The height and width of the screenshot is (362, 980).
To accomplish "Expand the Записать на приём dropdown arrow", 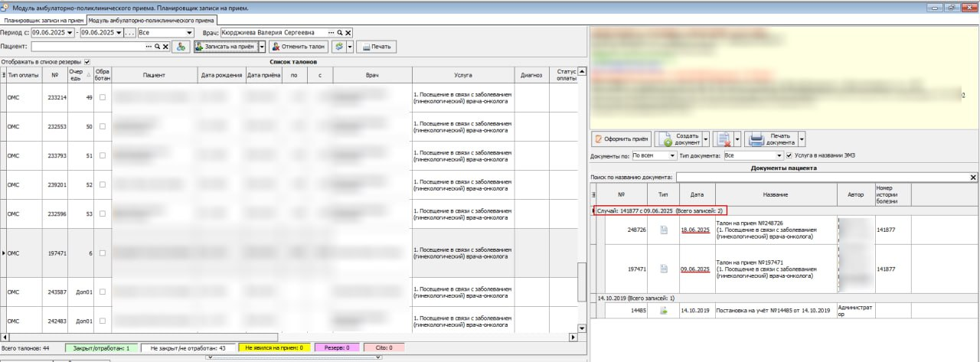I will (x=262, y=47).
